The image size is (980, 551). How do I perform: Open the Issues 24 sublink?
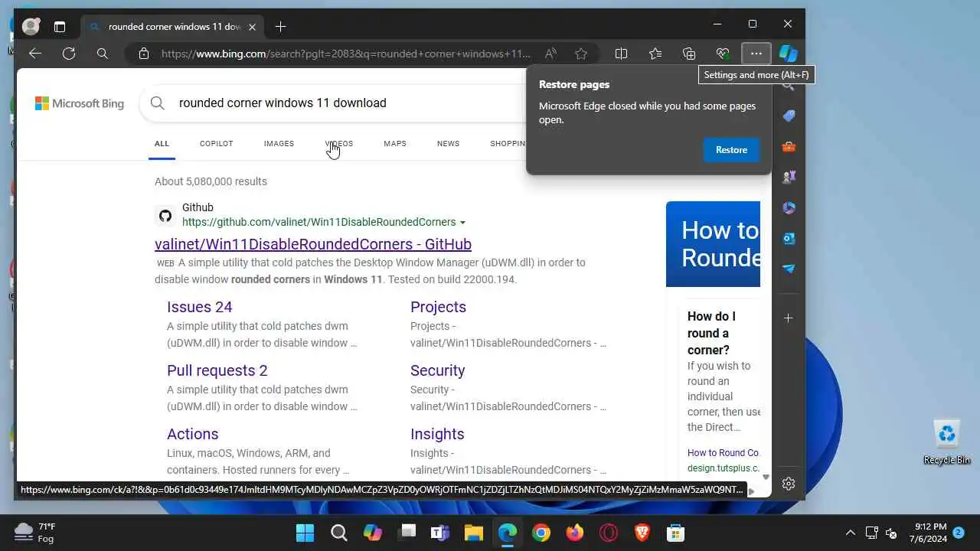[x=199, y=307]
